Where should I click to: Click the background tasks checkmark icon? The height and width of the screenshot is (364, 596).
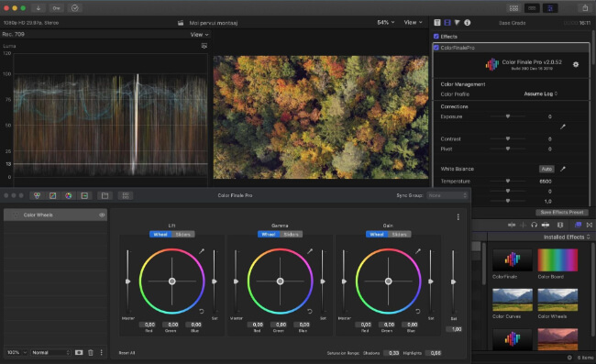[75, 8]
